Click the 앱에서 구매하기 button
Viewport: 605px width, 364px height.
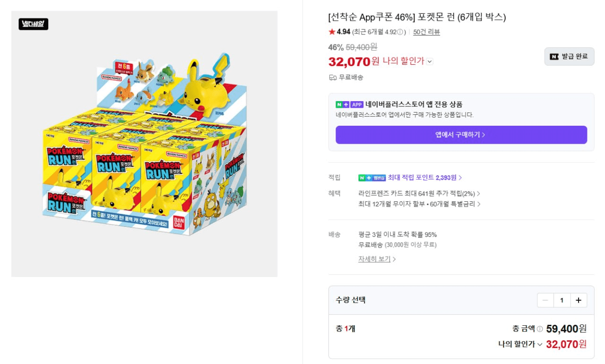click(461, 135)
